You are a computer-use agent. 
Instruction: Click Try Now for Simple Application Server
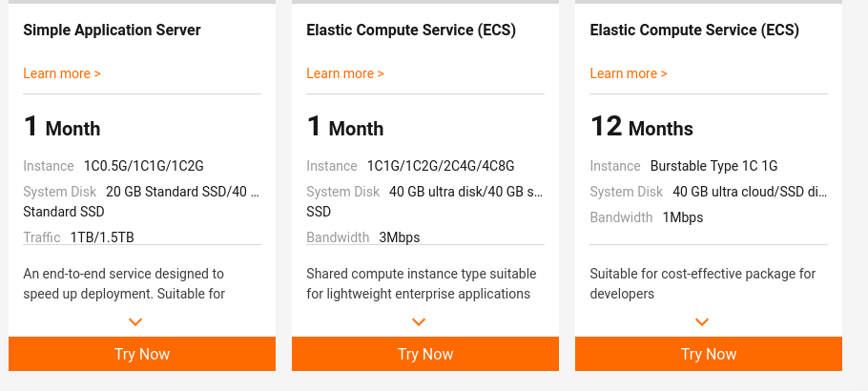[x=142, y=354]
